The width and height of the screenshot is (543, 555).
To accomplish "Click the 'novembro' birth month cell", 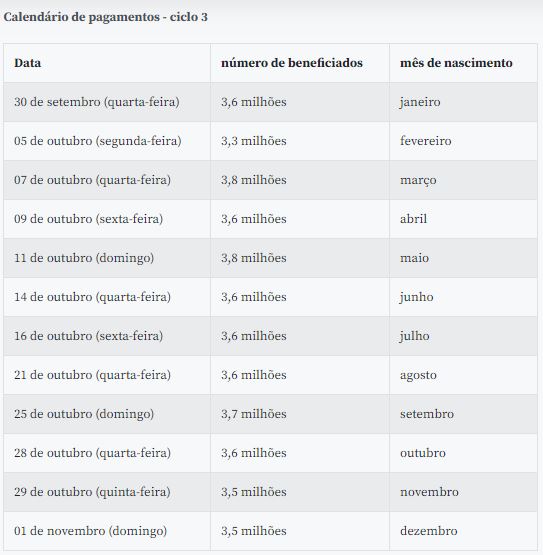I will (463, 492).
